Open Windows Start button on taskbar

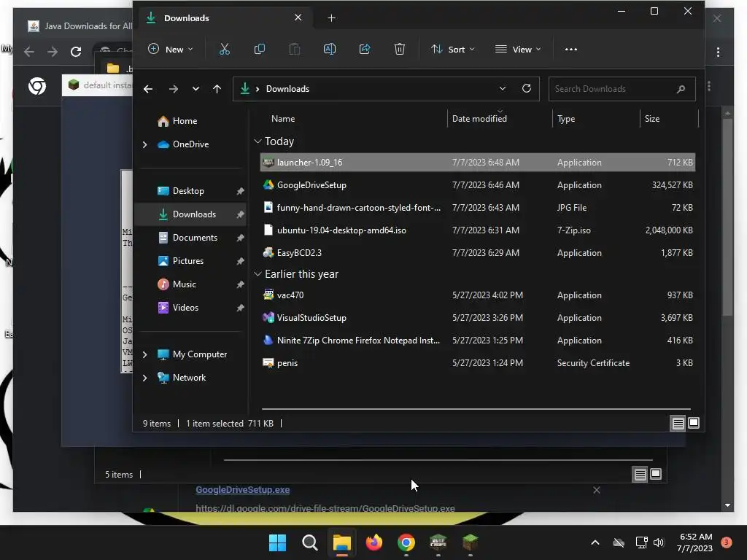[x=277, y=542]
